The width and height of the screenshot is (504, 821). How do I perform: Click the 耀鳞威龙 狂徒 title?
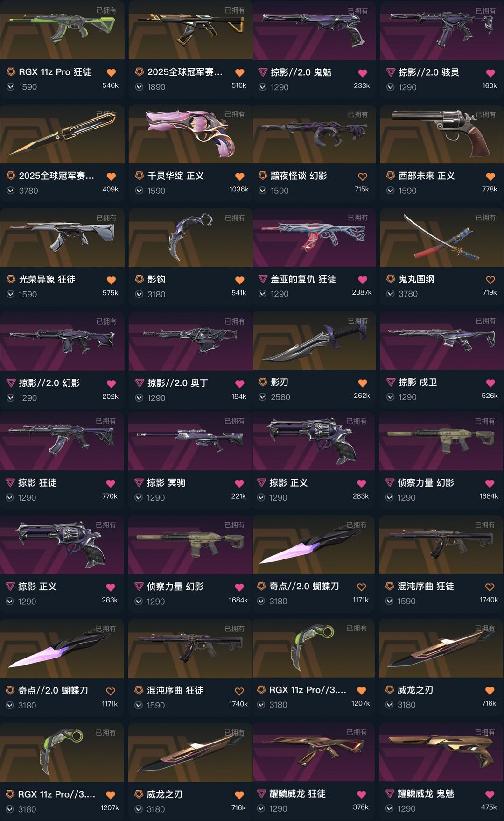coord(297,793)
